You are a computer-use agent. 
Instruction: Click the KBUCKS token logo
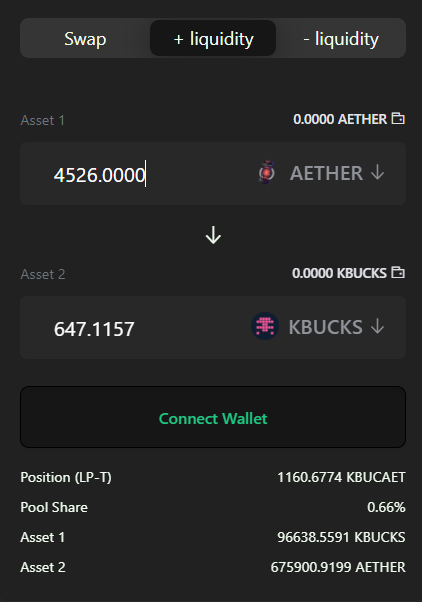[265, 326]
